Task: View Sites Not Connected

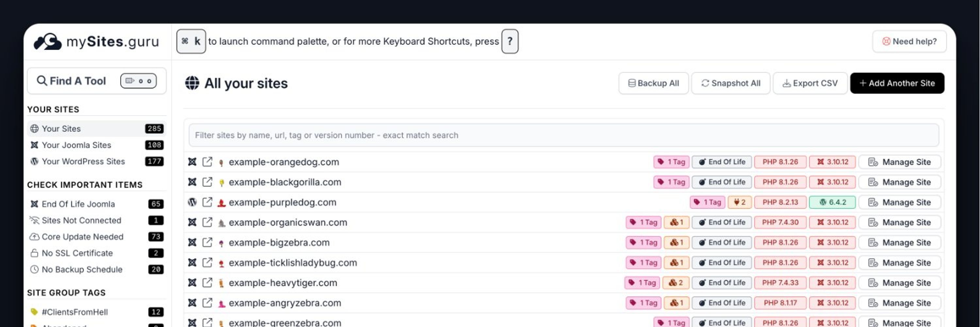Action: click(97, 220)
